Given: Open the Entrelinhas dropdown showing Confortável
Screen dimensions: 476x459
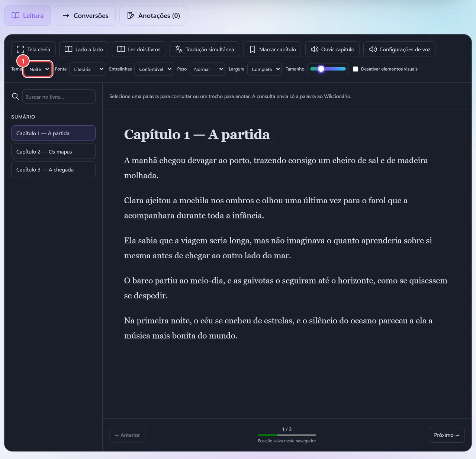Looking at the screenshot, I should point(154,69).
